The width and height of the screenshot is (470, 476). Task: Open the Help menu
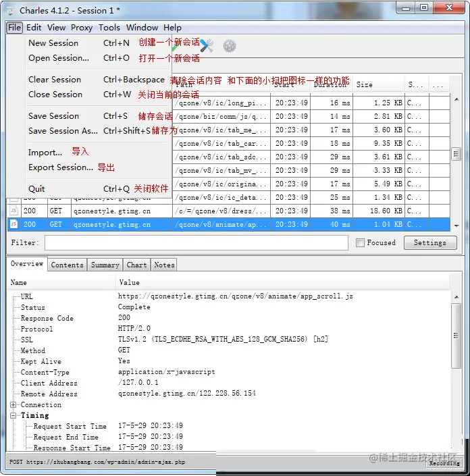tap(172, 28)
